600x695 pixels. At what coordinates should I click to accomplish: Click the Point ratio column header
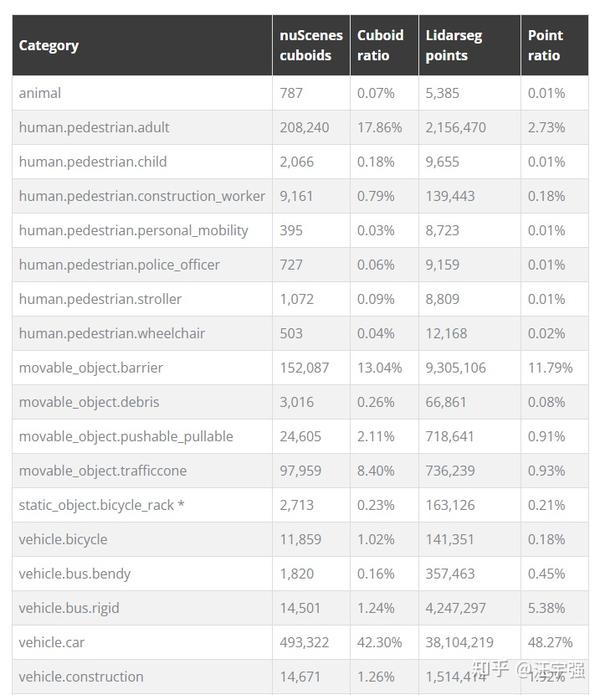pos(554,45)
